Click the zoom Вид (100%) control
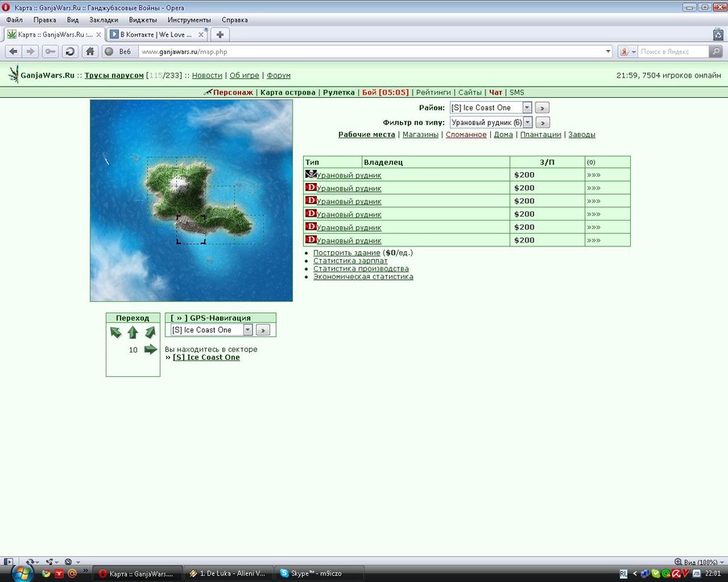Screen dimensions: 728x582 (699, 562)
